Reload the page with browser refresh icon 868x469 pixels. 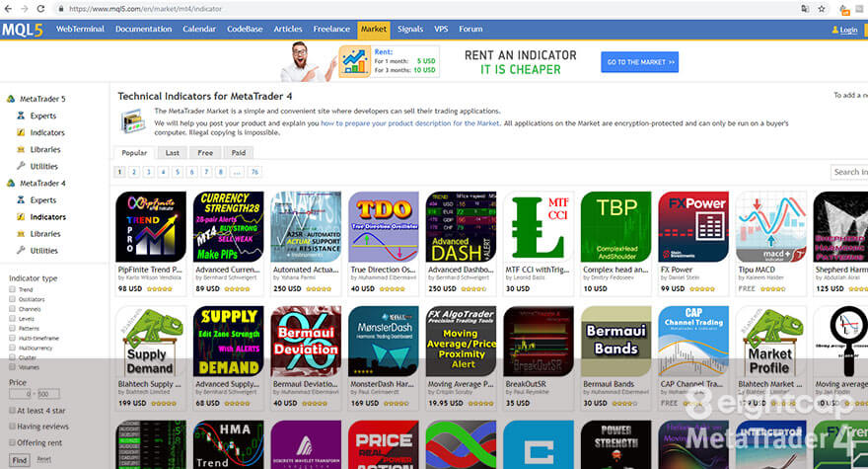pyautogui.click(x=40, y=9)
